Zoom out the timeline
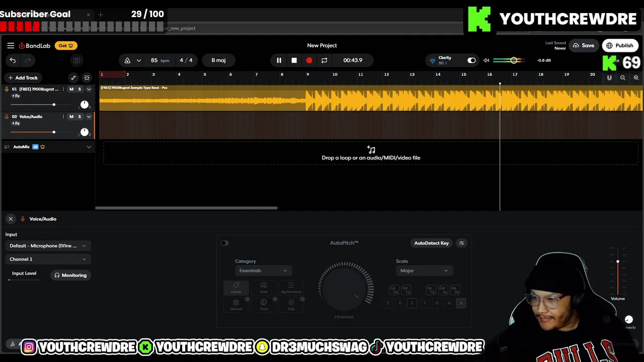Screen dimensions: 644x362 pyautogui.click(x=622, y=78)
